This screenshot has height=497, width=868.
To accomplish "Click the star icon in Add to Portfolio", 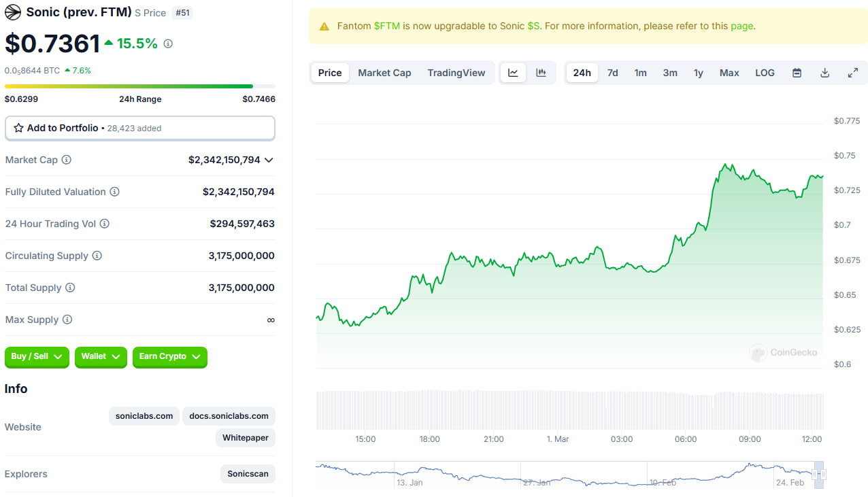I will 18,128.
